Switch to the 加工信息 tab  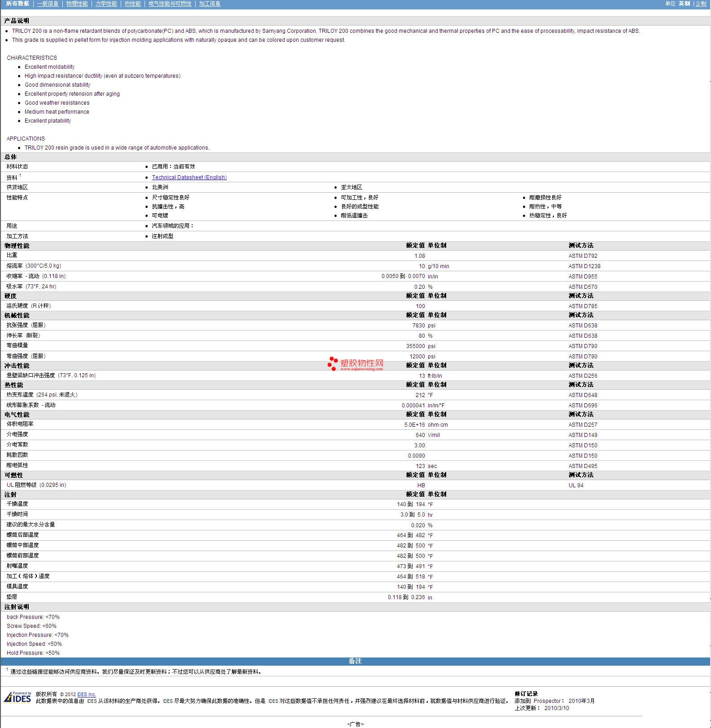pyautogui.click(x=210, y=4)
